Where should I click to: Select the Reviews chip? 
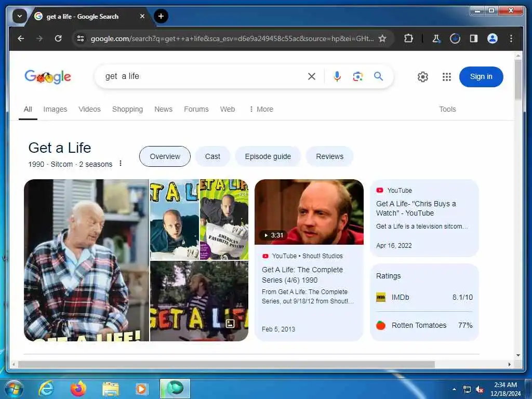329,156
